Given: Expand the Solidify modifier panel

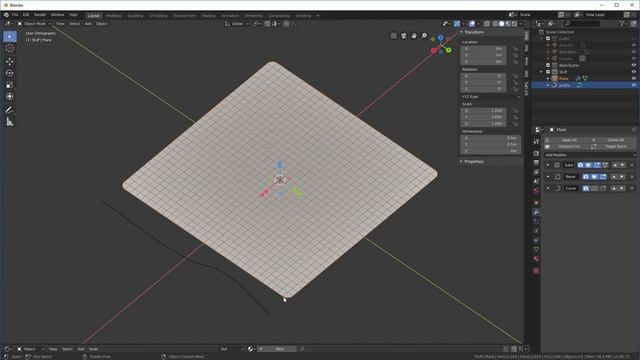Looking at the screenshot, I should tap(548, 165).
